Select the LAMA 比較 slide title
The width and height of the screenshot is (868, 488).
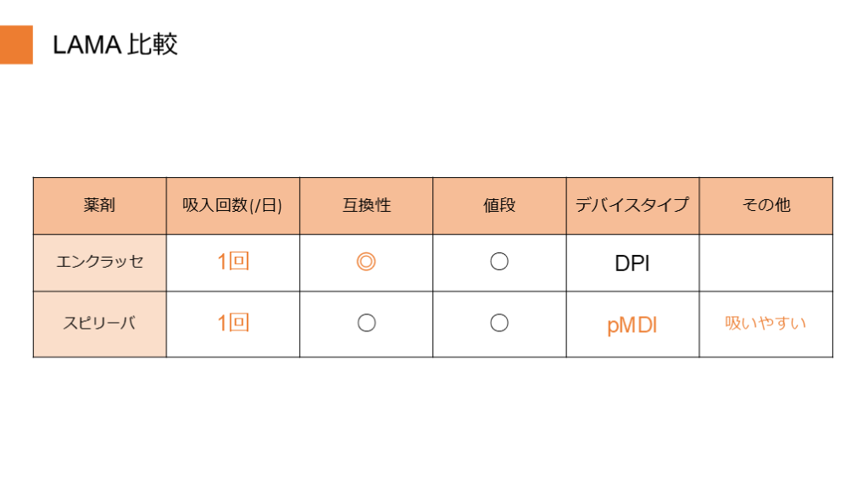(115, 45)
